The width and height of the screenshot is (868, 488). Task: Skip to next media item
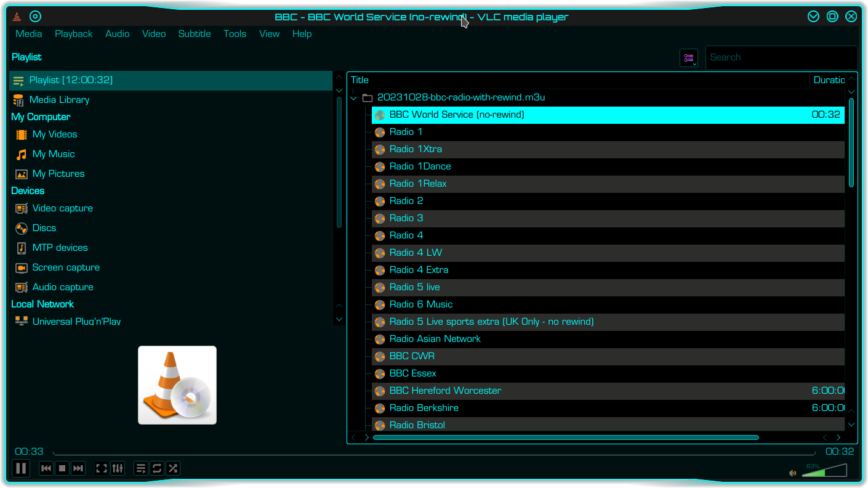pyautogui.click(x=78, y=469)
